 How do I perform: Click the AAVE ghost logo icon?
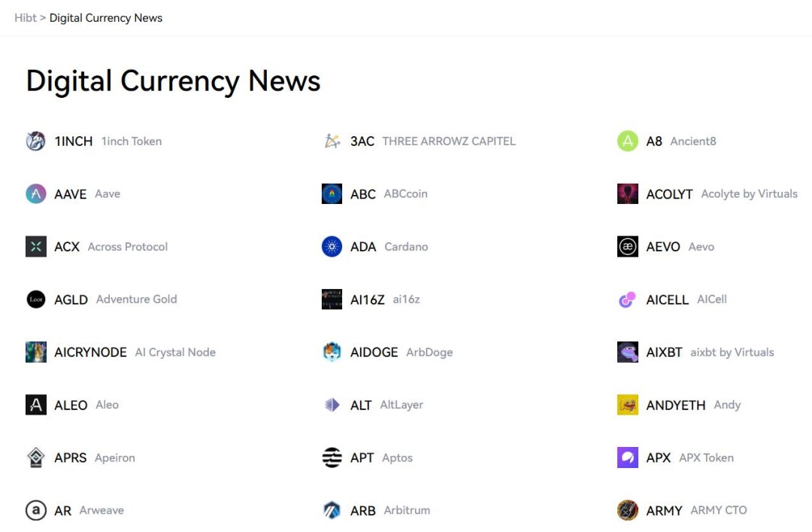pos(36,194)
